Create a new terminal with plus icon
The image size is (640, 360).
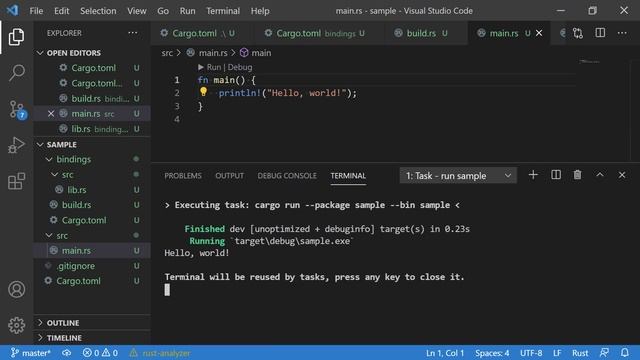click(533, 175)
